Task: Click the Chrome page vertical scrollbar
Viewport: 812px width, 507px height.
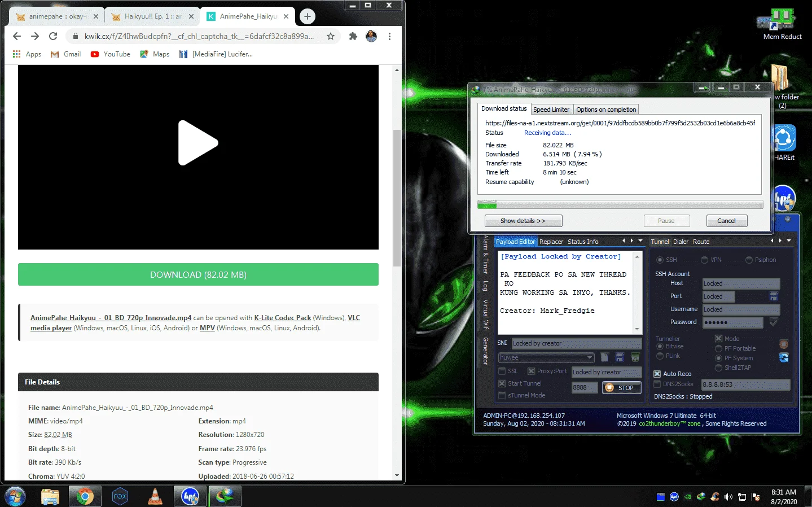Action: [397, 198]
